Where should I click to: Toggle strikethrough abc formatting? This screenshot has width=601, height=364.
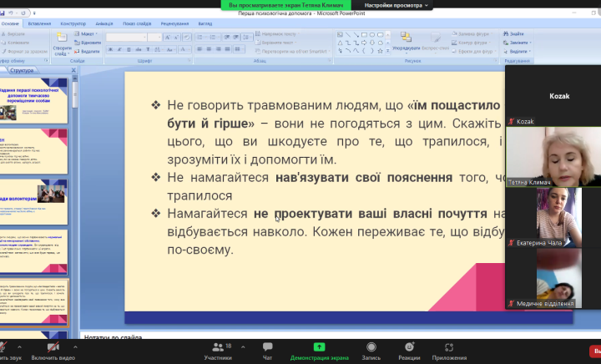[x=139, y=49]
